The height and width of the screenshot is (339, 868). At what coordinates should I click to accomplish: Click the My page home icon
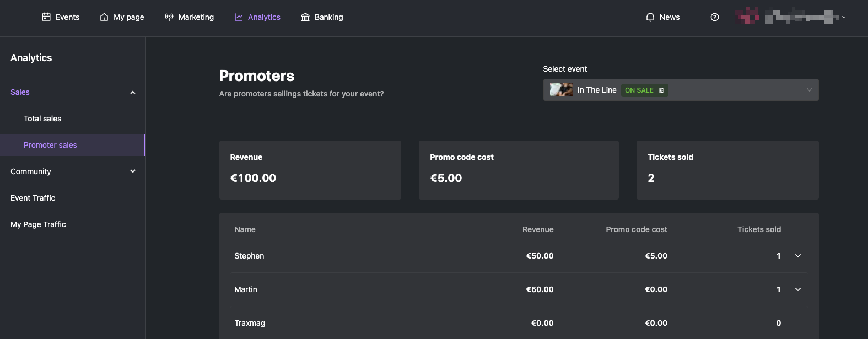104,17
